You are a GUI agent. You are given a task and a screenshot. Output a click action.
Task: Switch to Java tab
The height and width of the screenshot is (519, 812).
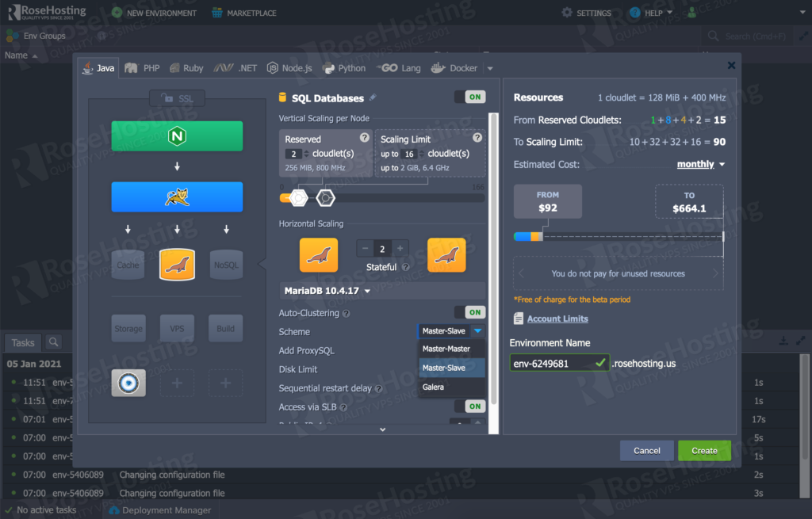pyautogui.click(x=98, y=68)
